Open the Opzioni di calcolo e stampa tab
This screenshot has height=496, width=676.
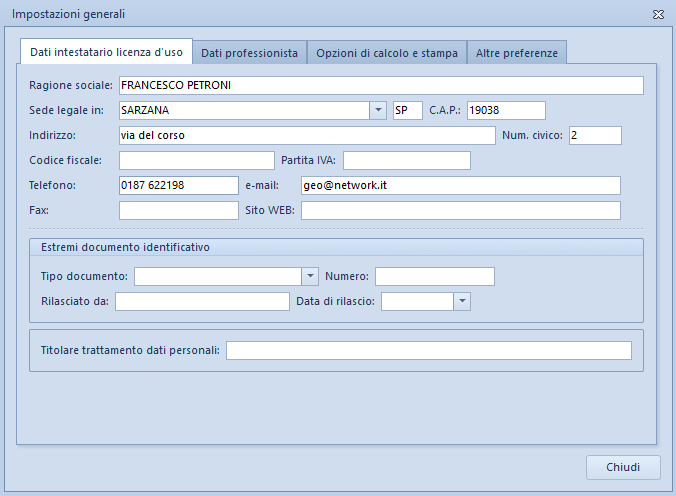pyautogui.click(x=387, y=53)
